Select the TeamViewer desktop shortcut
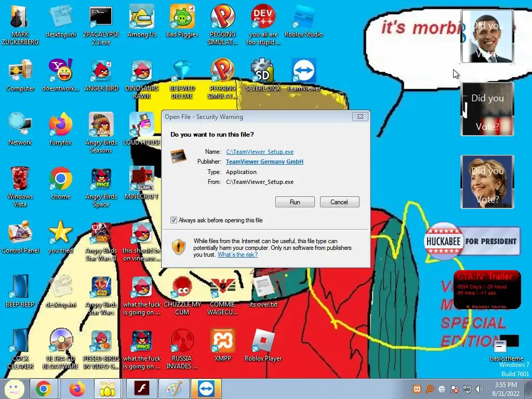Viewport: 532px width, 399px height. point(303,75)
